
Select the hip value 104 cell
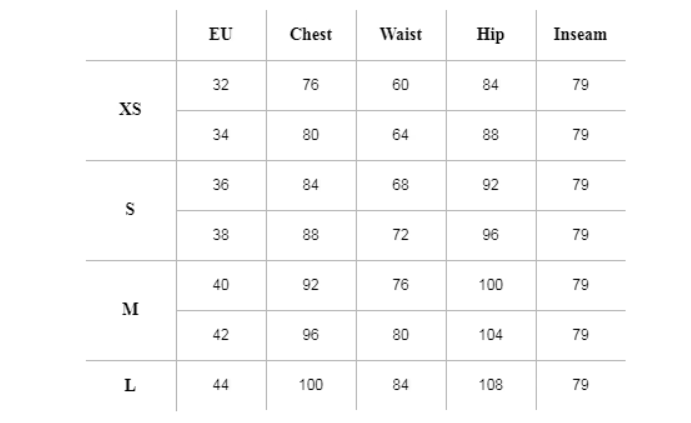[490, 335]
